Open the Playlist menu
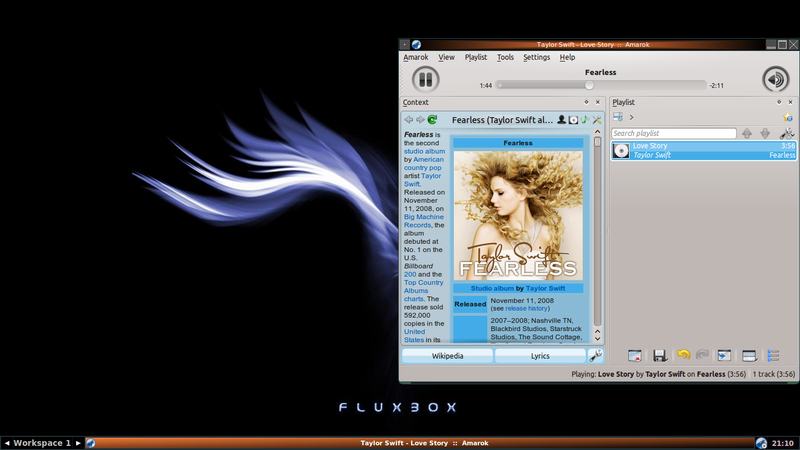The height and width of the screenshot is (450, 800). (x=476, y=57)
